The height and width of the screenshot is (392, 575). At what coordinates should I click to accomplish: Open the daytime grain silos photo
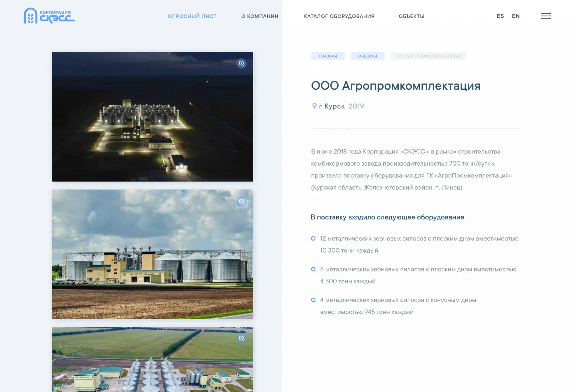point(152,259)
